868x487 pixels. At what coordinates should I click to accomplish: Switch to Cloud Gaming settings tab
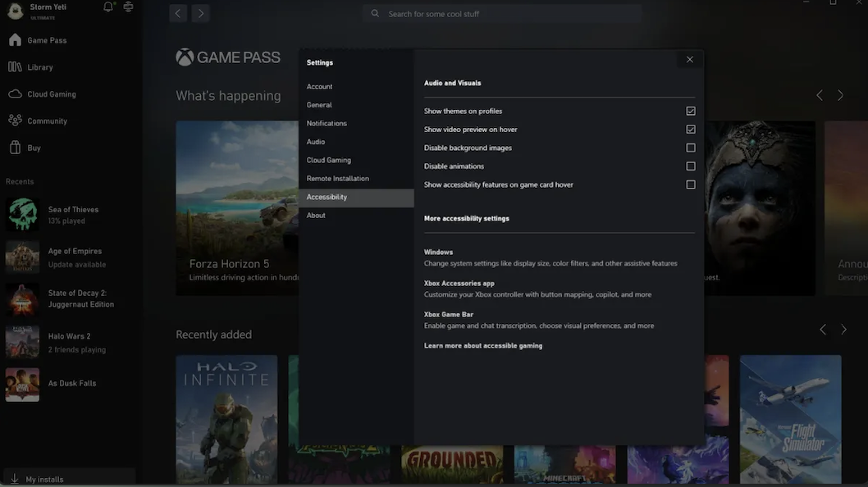tap(328, 161)
